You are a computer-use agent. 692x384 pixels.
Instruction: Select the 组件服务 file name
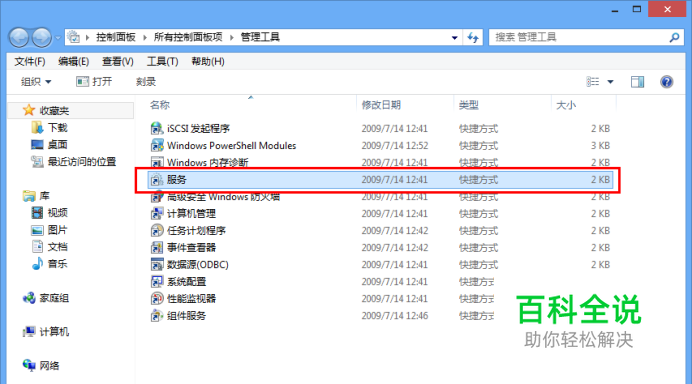(x=186, y=316)
